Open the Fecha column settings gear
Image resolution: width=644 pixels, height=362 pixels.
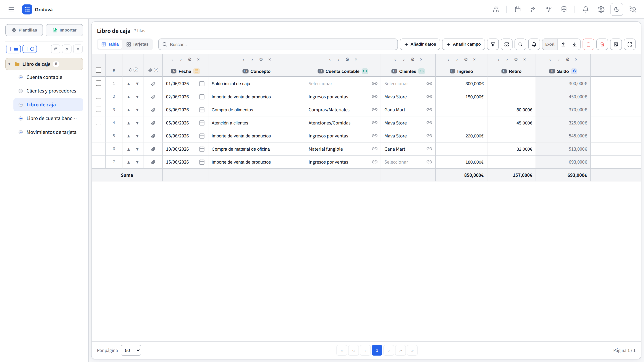(x=190, y=59)
